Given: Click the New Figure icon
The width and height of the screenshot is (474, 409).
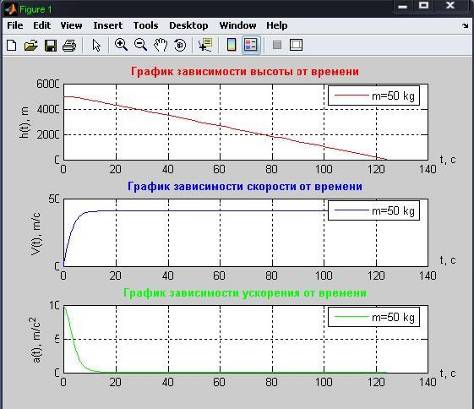Looking at the screenshot, I should coord(12,45).
